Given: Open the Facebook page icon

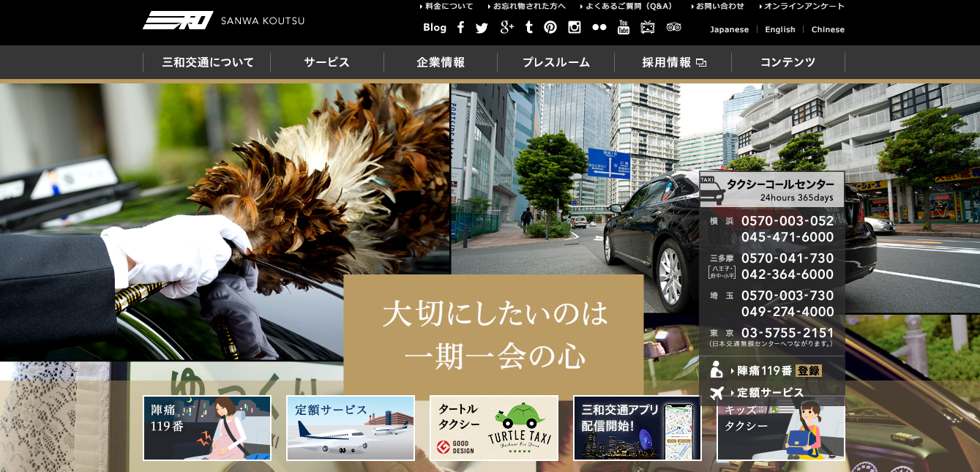Looking at the screenshot, I should pyautogui.click(x=460, y=28).
